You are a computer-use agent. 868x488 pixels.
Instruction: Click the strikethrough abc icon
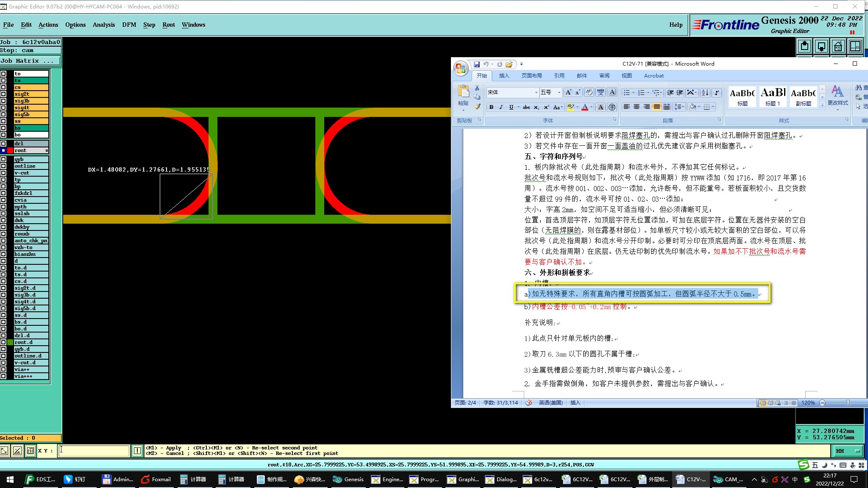click(526, 107)
